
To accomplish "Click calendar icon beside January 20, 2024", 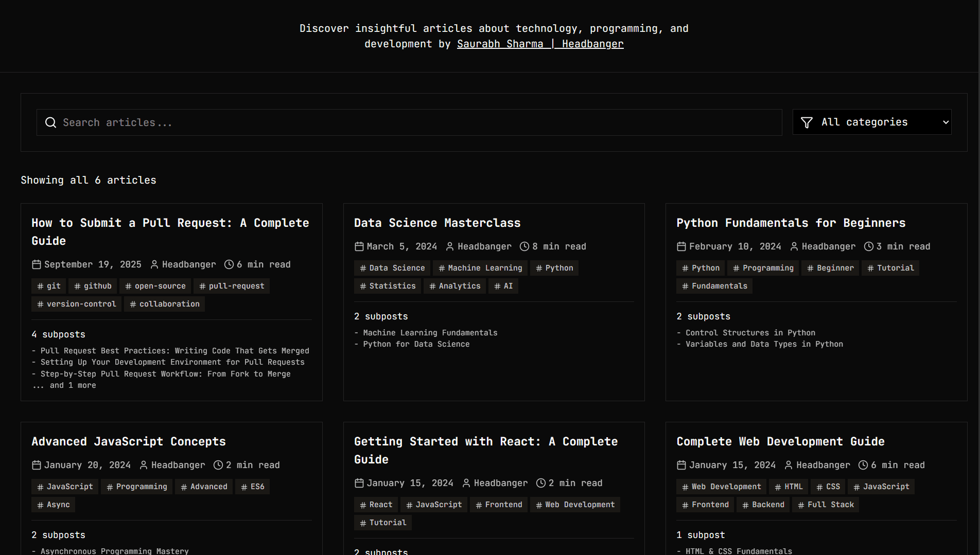I will (x=37, y=466).
